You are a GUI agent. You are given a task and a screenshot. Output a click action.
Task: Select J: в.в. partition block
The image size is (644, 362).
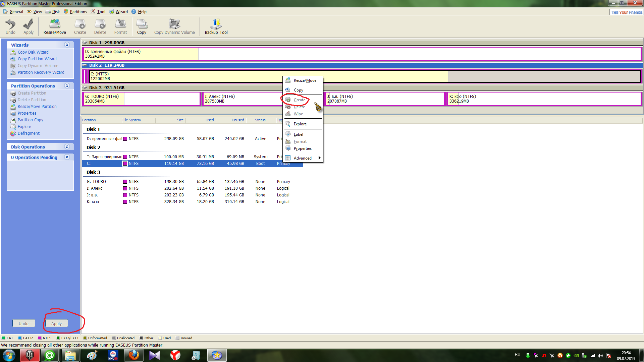pyautogui.click(x=384, y=99)
